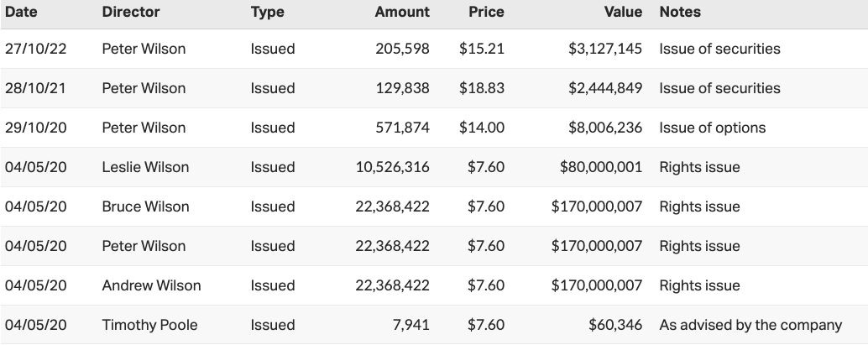Click the Director column header
This screenshot has width=868, height=345.
click(131, 12)
